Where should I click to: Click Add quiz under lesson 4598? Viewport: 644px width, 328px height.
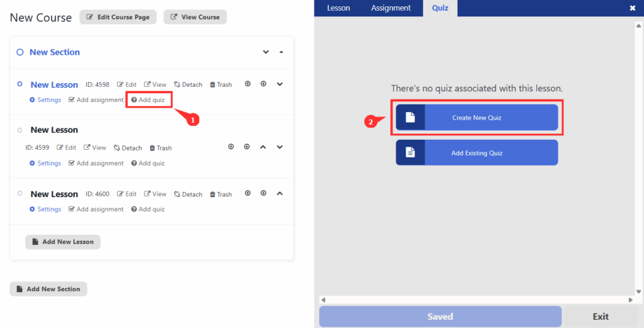[x=148, y=100]
